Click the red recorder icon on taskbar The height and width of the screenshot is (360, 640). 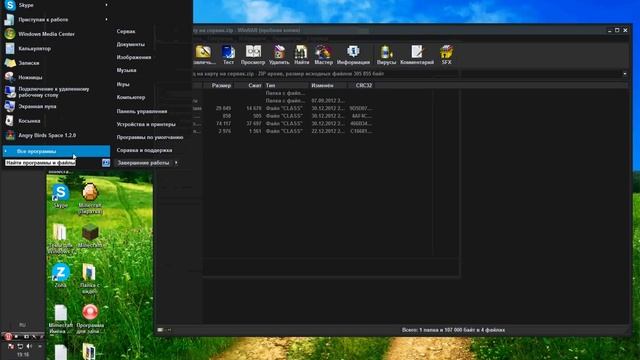pos(8,337)
